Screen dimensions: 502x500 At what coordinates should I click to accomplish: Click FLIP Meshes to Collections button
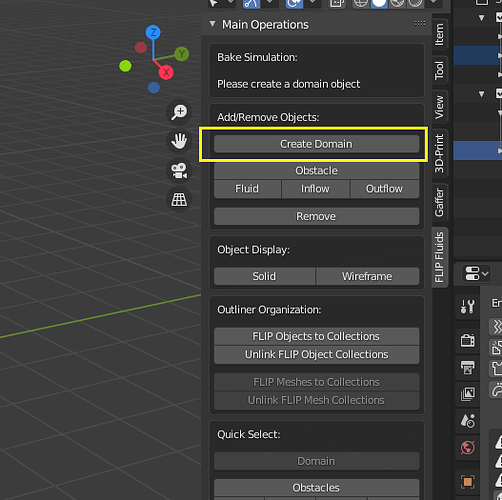316,382
